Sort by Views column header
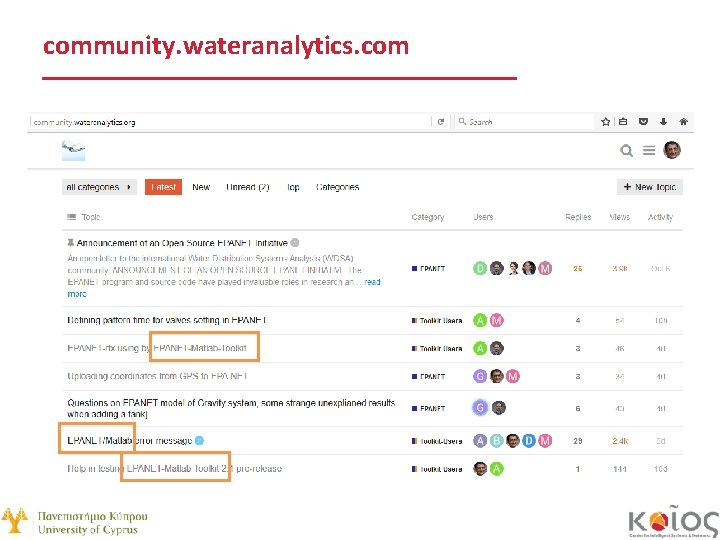Screen dimensions: 720x540 coord(619,217)
